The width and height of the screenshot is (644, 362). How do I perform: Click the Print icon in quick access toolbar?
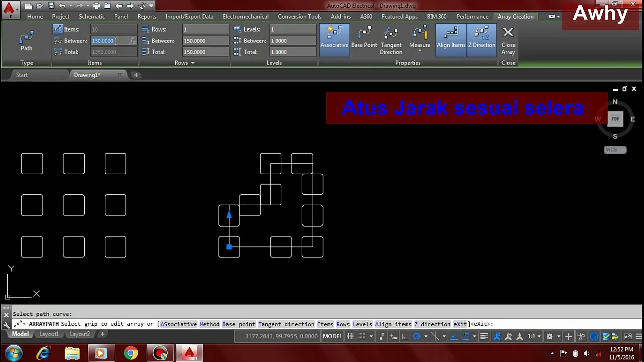pos(96,6)
